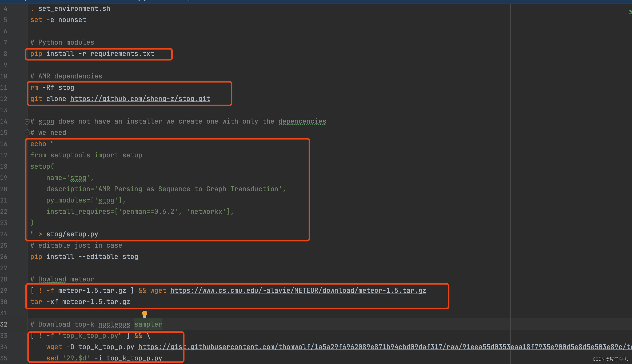
Task: Click 'pip install -r requirements.txt' line
Action: (x=92, y=54)
